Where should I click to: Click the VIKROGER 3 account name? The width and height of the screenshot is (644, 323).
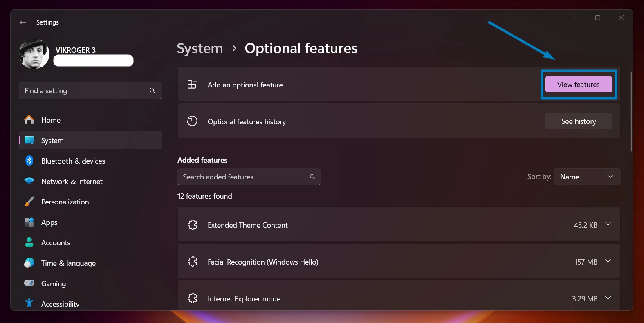coord(76,50)
